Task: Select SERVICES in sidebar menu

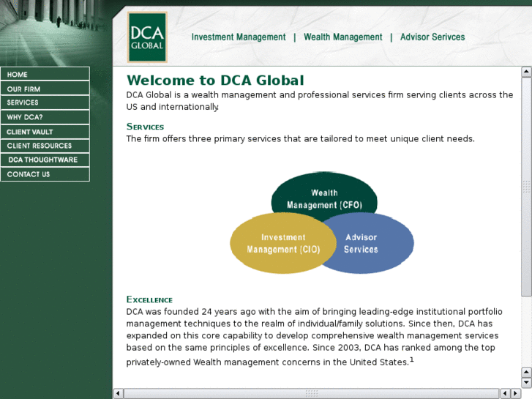Action: (45, 102)
